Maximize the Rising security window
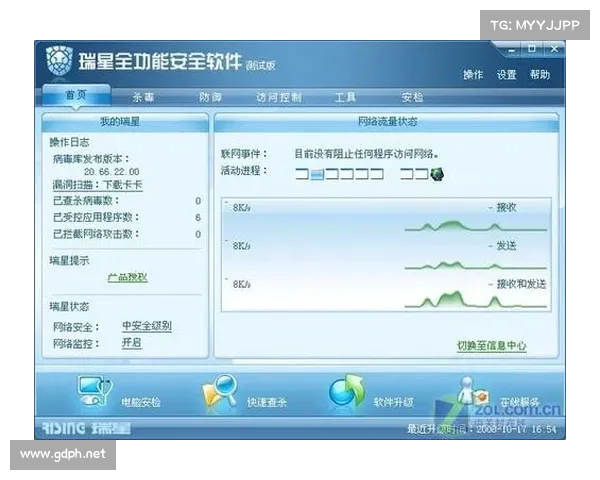Screen dimensions: 600x480 coord(532,49)
